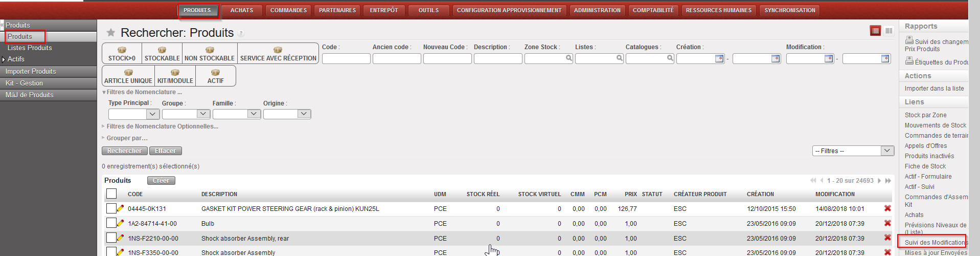Viewport: 980px width, 256px height.
Task: Click the magnifier in the Zone Stock field
Action: [568, 58]
